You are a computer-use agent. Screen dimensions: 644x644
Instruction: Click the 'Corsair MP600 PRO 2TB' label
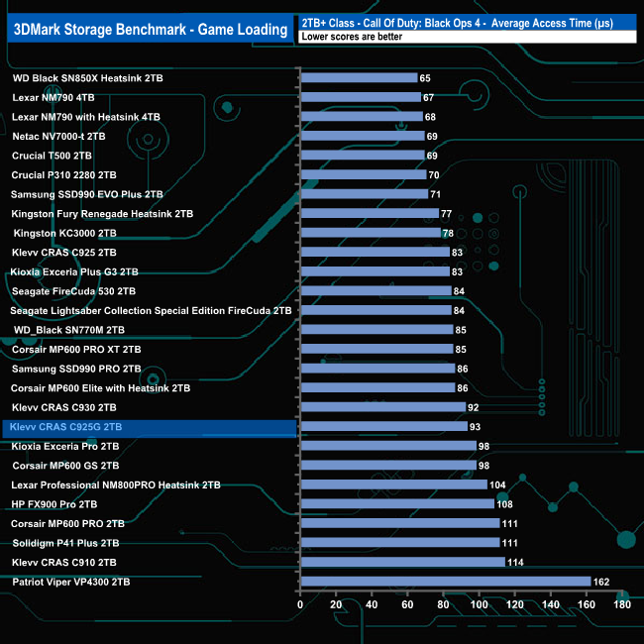click(x=67, y=524)
